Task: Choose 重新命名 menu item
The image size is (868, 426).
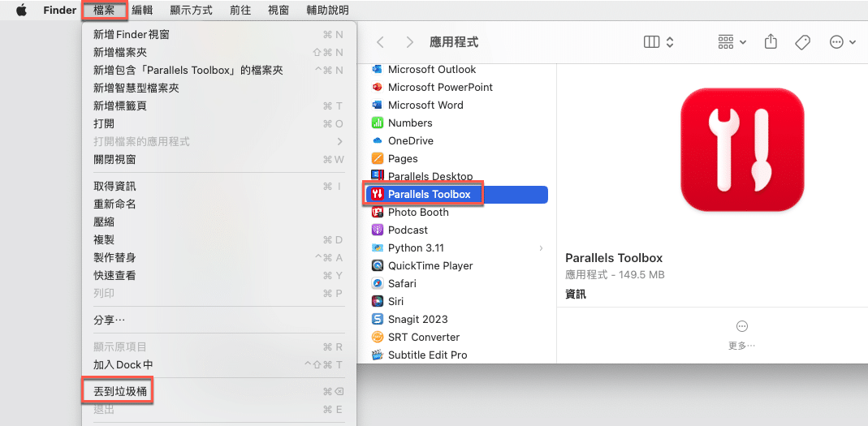Action: (218, 204)
